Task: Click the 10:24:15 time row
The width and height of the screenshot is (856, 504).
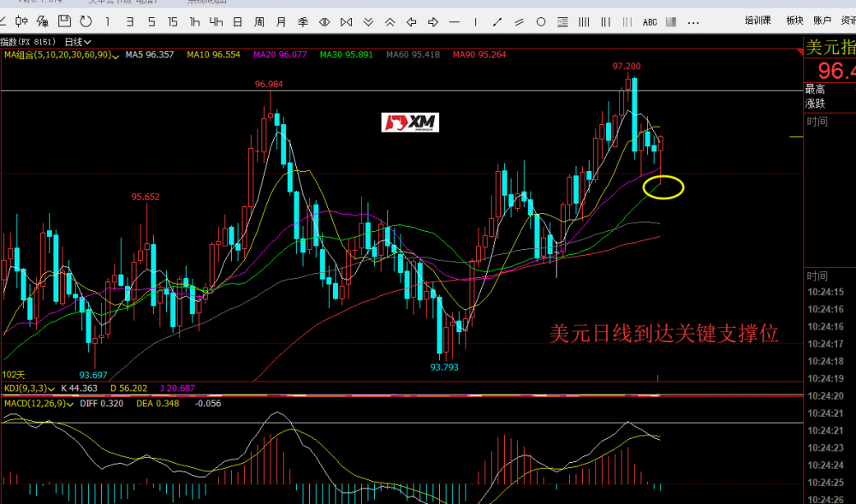Action: (825, 293)
